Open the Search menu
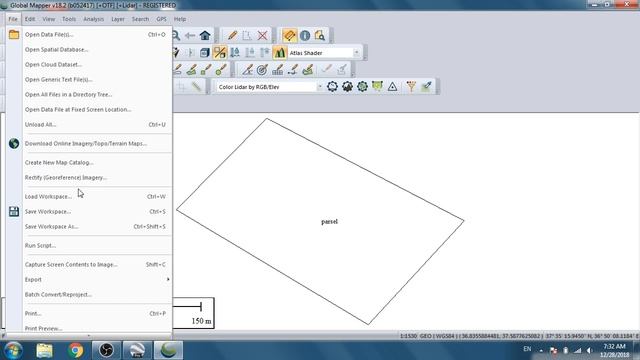640x360 pixels. [x=140, y=19]
